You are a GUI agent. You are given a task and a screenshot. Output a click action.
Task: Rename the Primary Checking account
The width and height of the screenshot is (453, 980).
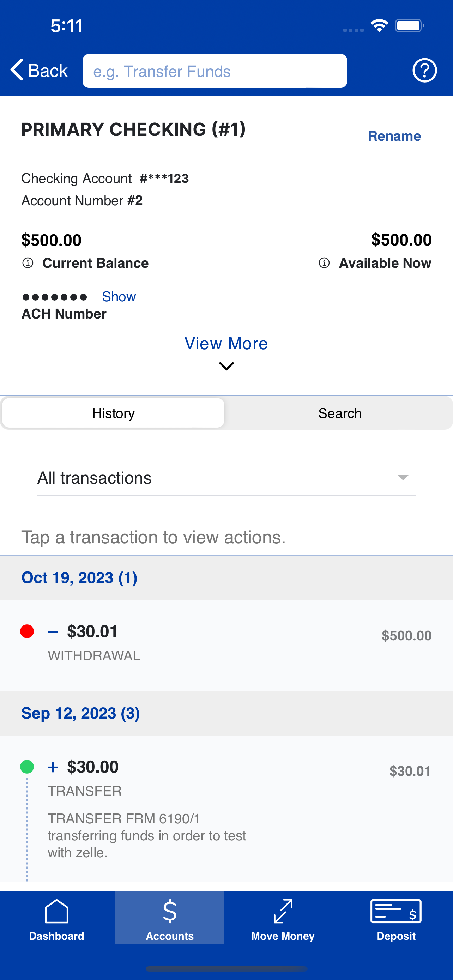point(394,136)
